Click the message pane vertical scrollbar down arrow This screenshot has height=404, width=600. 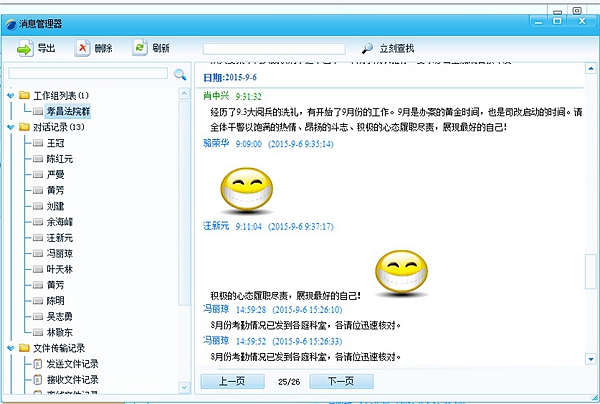click(591, 359)
